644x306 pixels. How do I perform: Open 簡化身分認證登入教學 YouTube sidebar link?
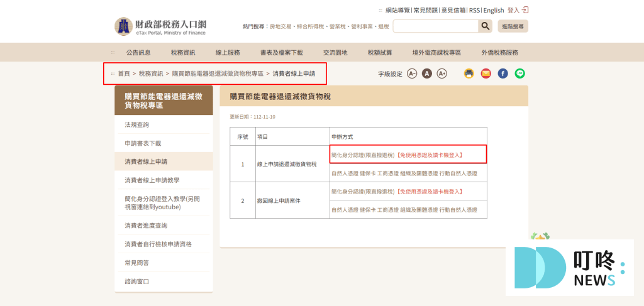[x=164, y=202]
